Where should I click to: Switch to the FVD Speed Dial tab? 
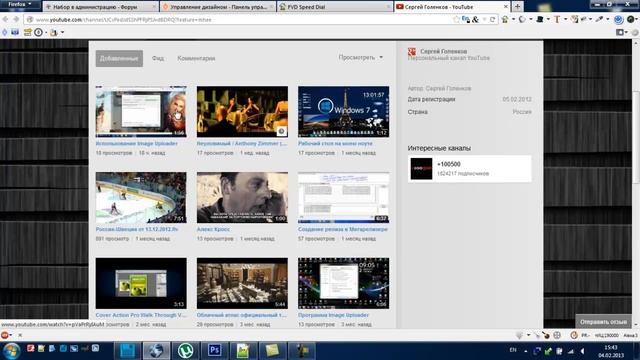[x=334, y=7]
